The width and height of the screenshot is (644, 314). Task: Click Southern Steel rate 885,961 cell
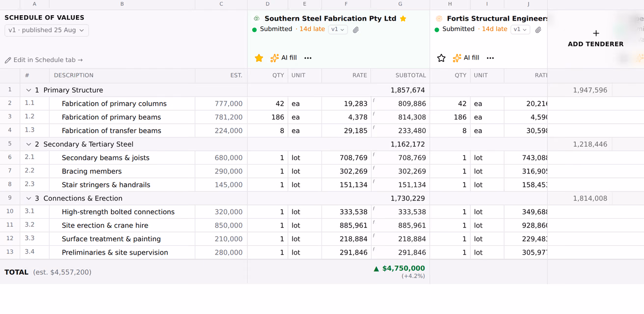click(346, 226)
